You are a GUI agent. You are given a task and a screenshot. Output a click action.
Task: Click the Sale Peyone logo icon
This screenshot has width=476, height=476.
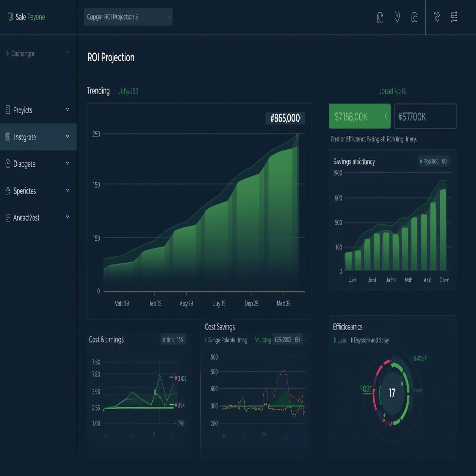tap(11, 17)
